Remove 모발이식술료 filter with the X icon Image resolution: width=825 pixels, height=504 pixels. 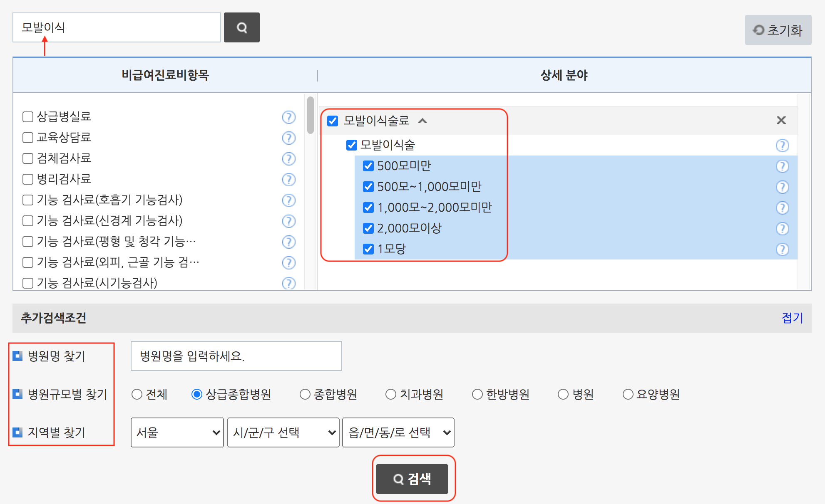[x=781, y=120]
